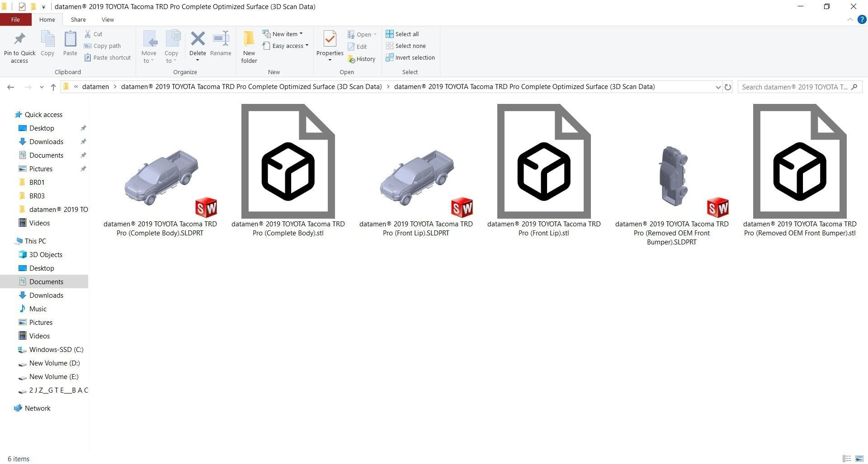The image size is (868, 464).
Task: Open the New item dropdown
Action: point(283,34)
